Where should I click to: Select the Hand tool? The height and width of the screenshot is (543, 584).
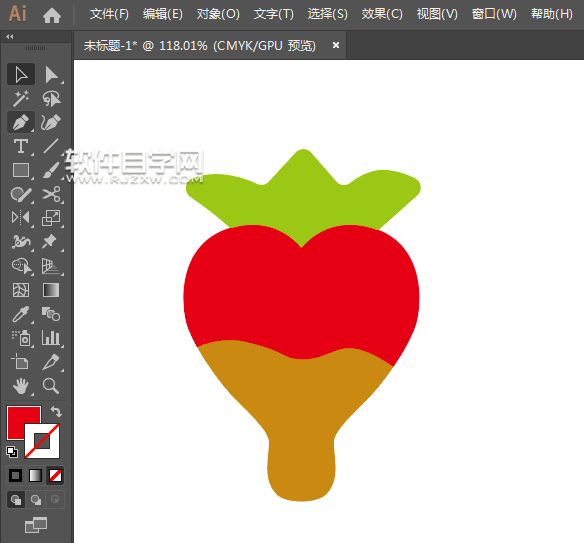21,386
